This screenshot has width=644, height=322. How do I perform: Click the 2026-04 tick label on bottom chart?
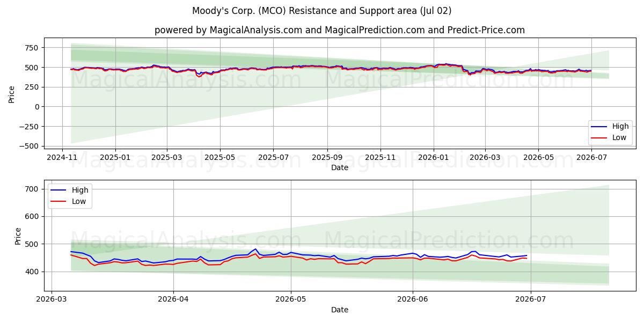coord(173,299)
